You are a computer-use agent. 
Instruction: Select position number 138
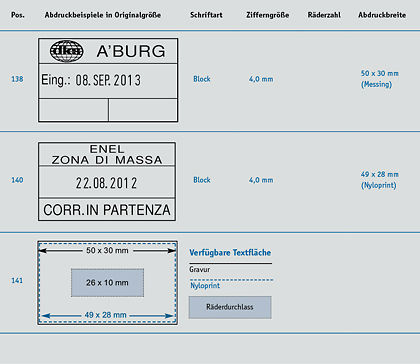click(17, 79)
